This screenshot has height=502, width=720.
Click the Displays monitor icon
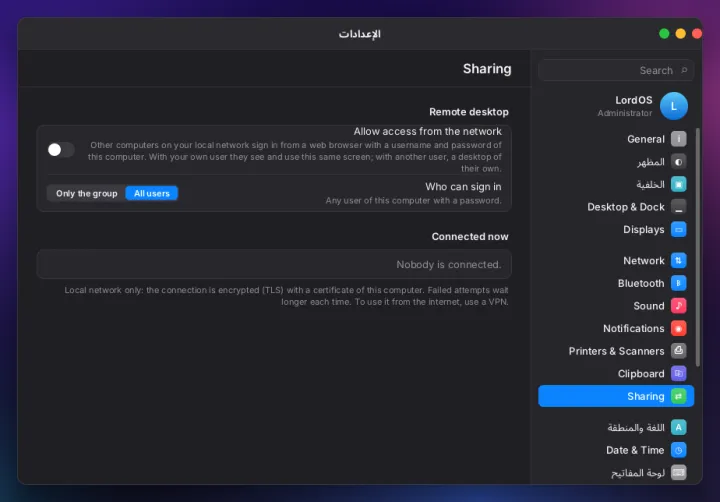[x=678, y=229]
